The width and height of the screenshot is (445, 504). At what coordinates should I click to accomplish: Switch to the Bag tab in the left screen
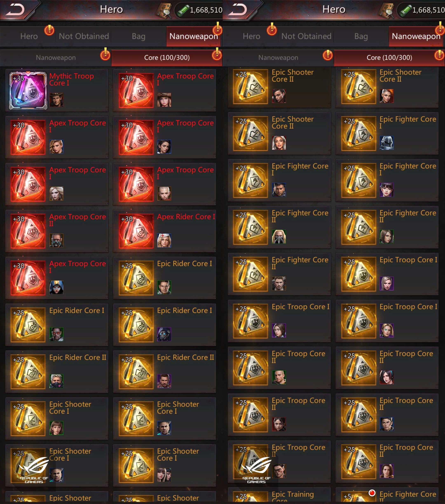click(138, 36)
